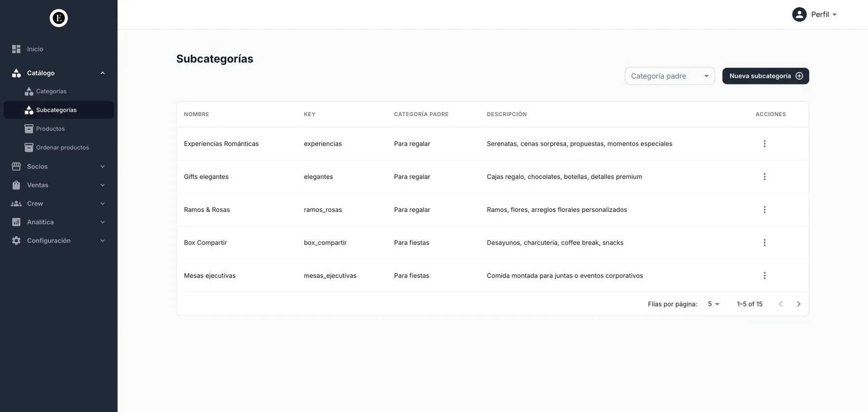The width and height of the screenshot is (868, 412).
Task: Click 'Desayunos, charcutería, coffee break, snacks' description
Action: [x=555, y=243]
